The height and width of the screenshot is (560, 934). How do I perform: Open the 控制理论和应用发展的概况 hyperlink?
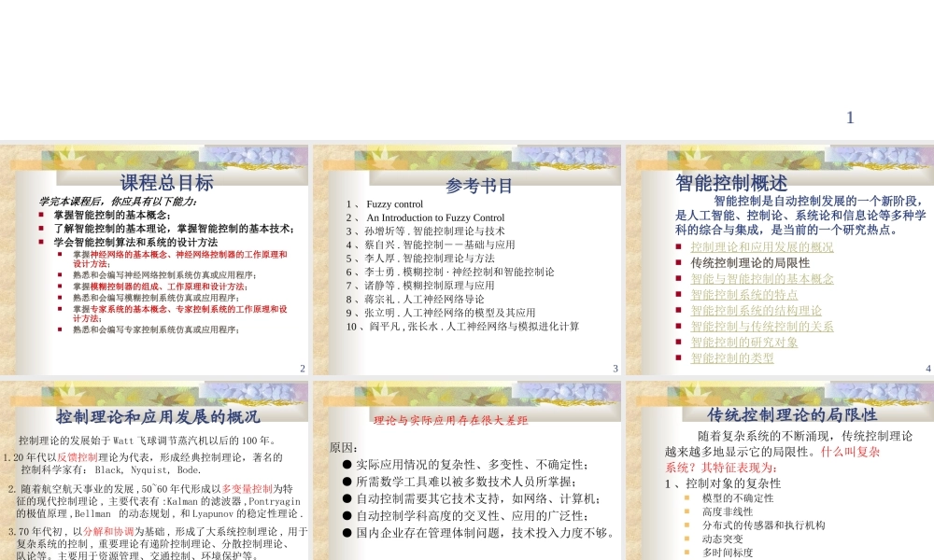[761, 246]
